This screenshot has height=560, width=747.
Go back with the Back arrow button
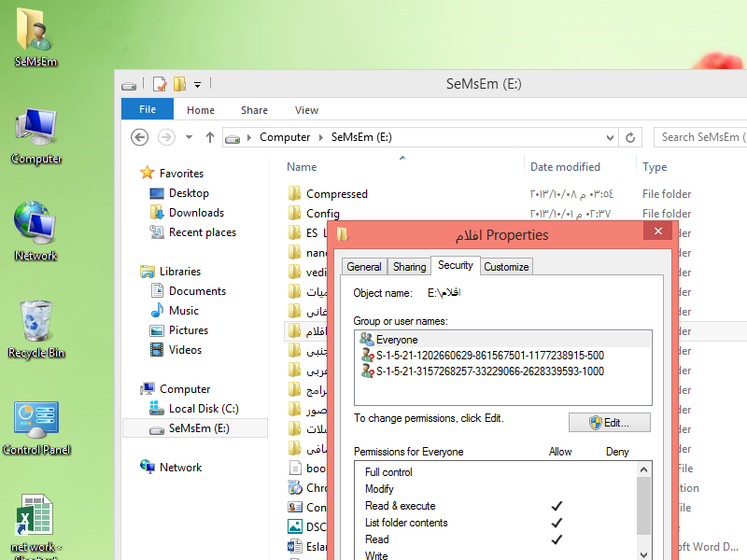coord(139,137)
